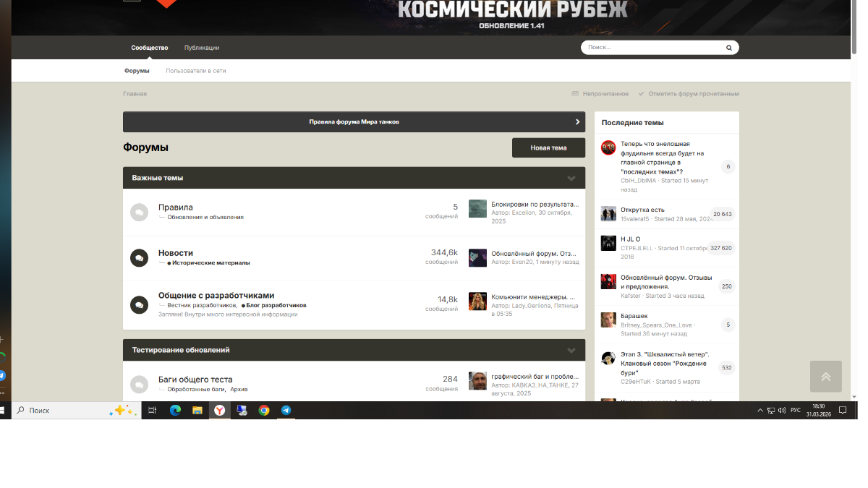This screenshot has height=488, width=868.
Task: Click the search magnifier icon in forum header
Action: [x=729, y=48]
